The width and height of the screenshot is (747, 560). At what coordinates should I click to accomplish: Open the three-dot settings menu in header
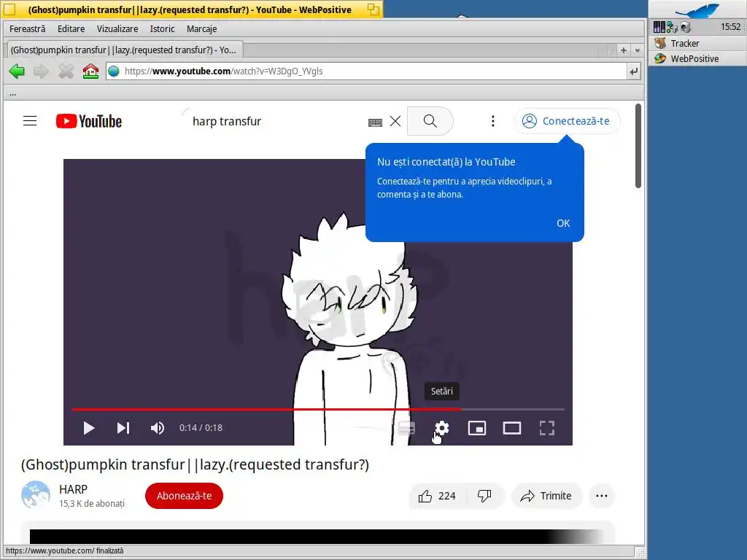coord(493,121)
